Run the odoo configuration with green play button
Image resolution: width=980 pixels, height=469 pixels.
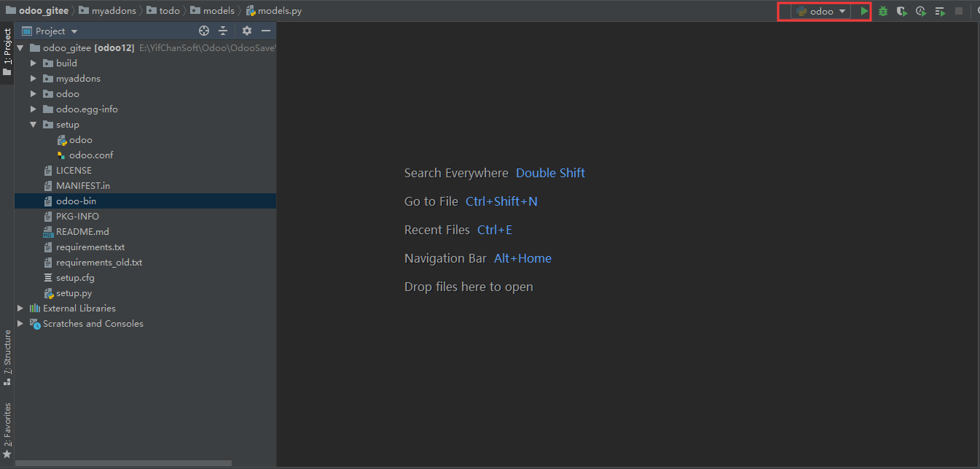tap(863, 11)
